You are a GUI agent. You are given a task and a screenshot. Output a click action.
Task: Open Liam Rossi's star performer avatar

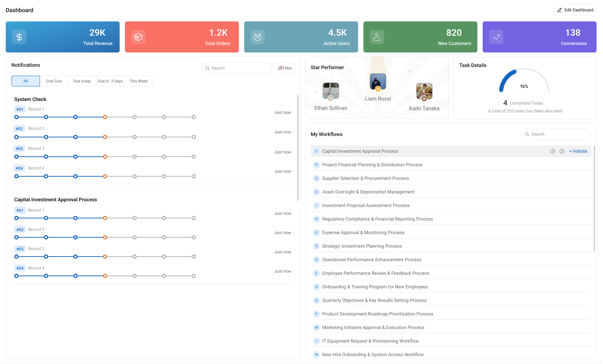(x=378, y=82)
